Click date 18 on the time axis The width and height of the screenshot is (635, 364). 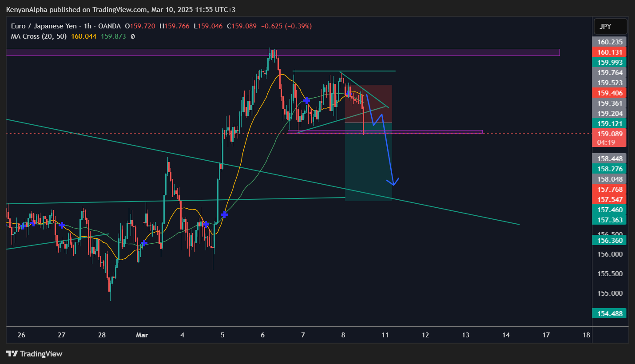pyautogui.click(x=587, y=335)
